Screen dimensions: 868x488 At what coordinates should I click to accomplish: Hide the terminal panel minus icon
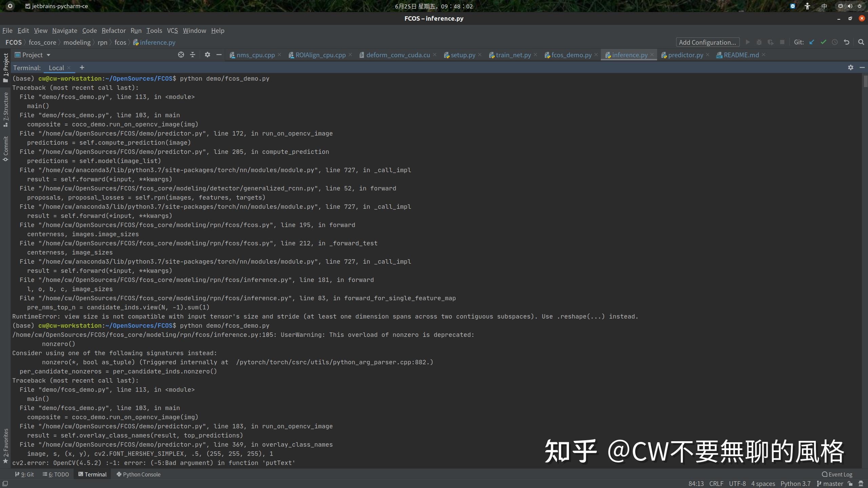pyautogui.click(x=862, y=68)
